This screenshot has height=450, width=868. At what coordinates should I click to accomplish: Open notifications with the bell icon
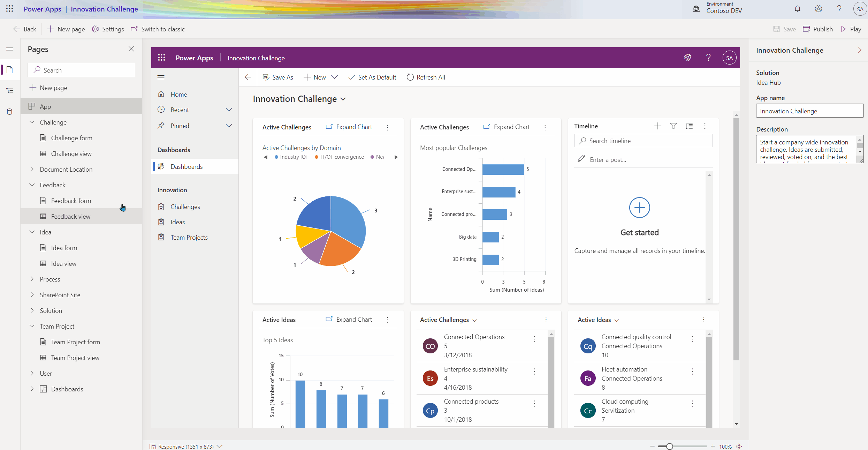point(797,9)
